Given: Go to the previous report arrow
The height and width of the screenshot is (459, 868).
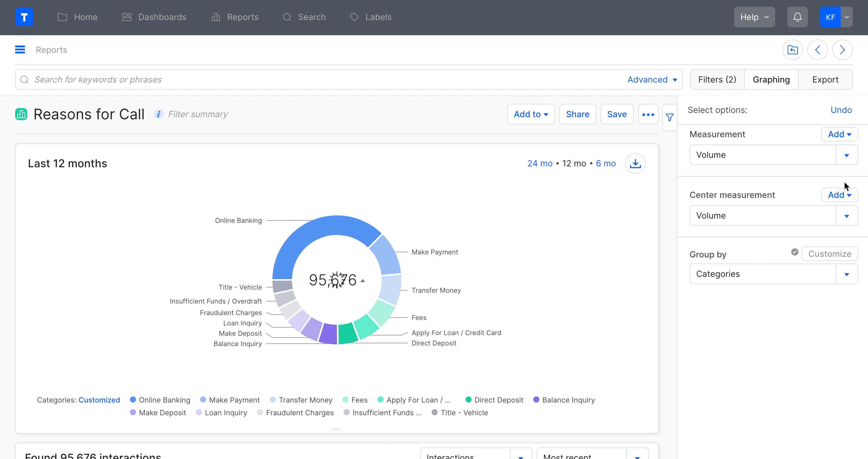Looking at the screenshot, I should (817, 50).
